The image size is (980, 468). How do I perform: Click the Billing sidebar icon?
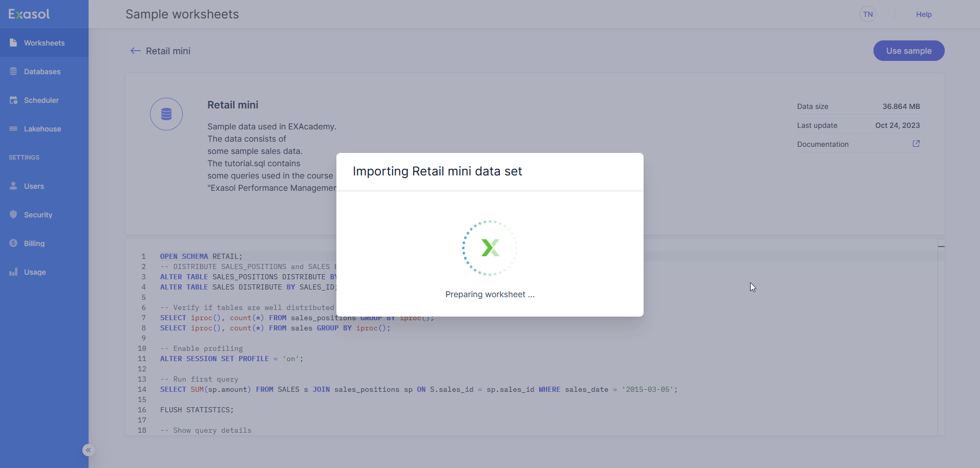point(13,243)
